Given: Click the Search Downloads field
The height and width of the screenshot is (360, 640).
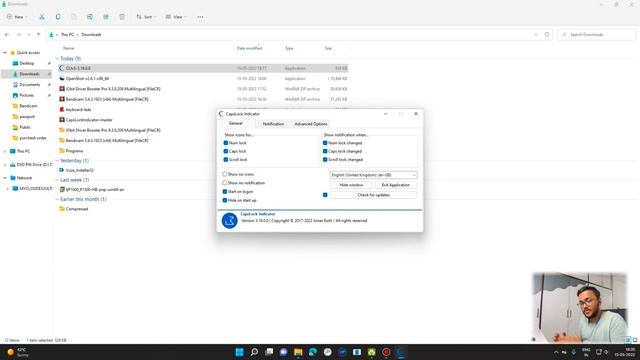Looking at the screenshot, I should point(596,35).
